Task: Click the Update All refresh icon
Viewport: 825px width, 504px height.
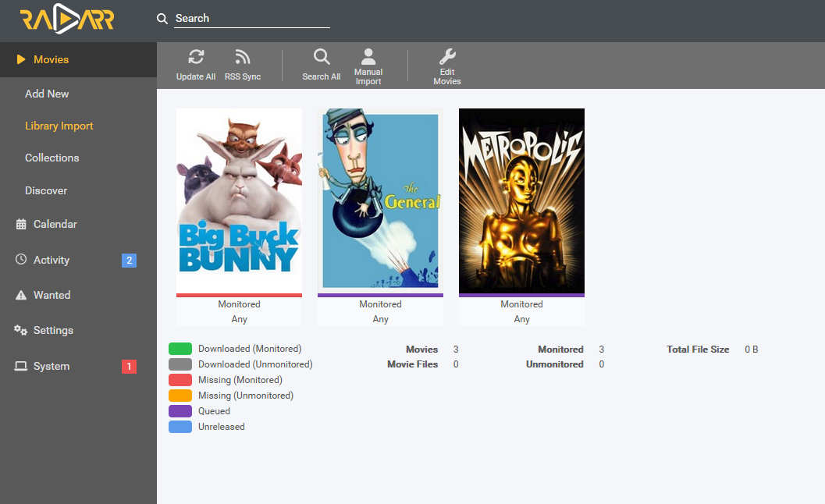Action: (x=196, y=57)
